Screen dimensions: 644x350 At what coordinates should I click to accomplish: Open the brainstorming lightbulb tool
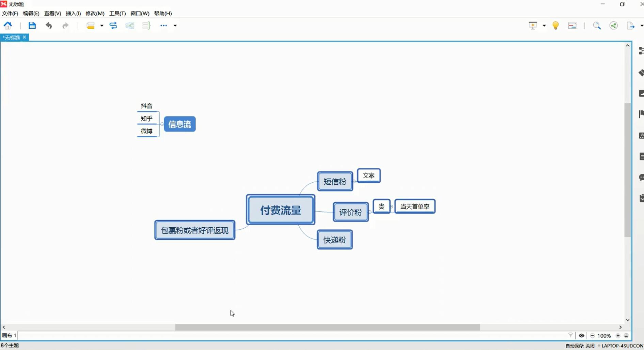[555, 26]
